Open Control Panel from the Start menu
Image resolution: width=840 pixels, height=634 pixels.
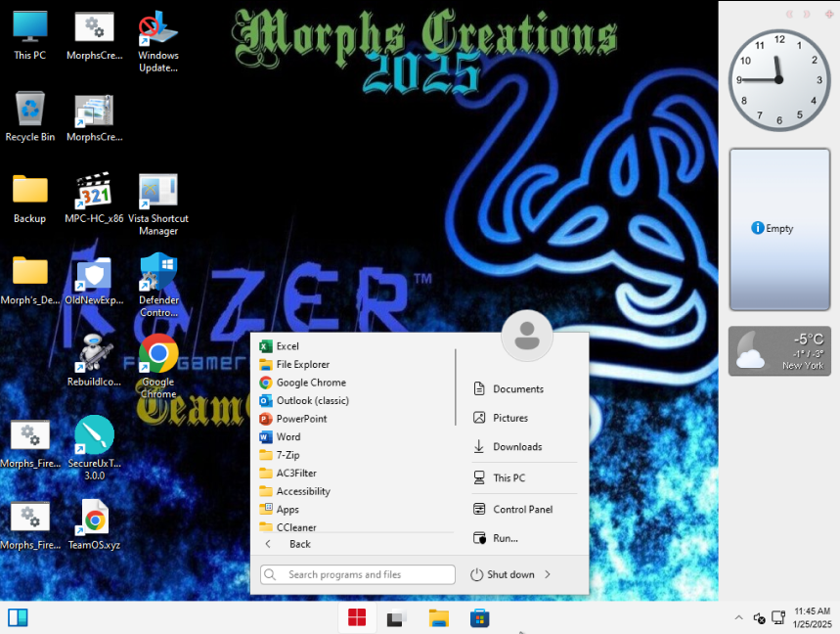tap(523, 509)
